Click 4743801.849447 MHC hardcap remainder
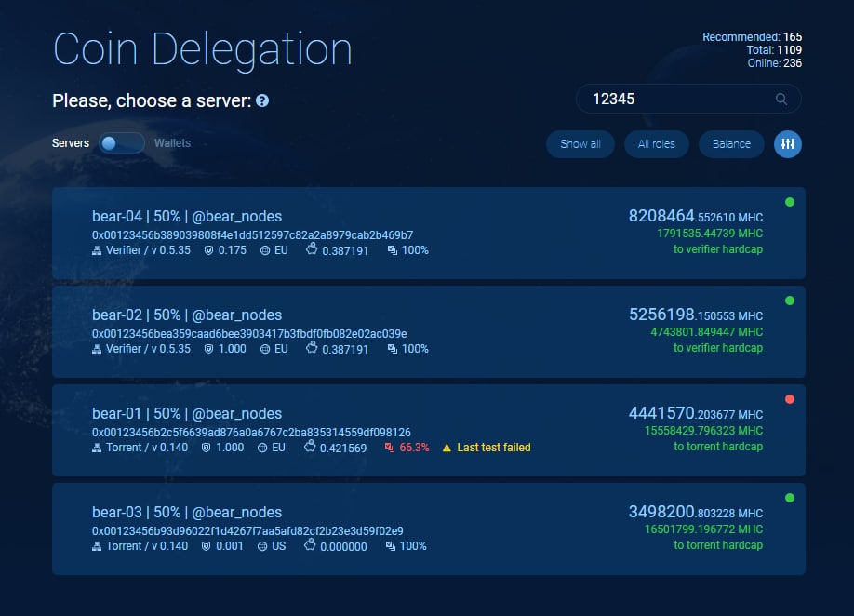 point(706,331)
